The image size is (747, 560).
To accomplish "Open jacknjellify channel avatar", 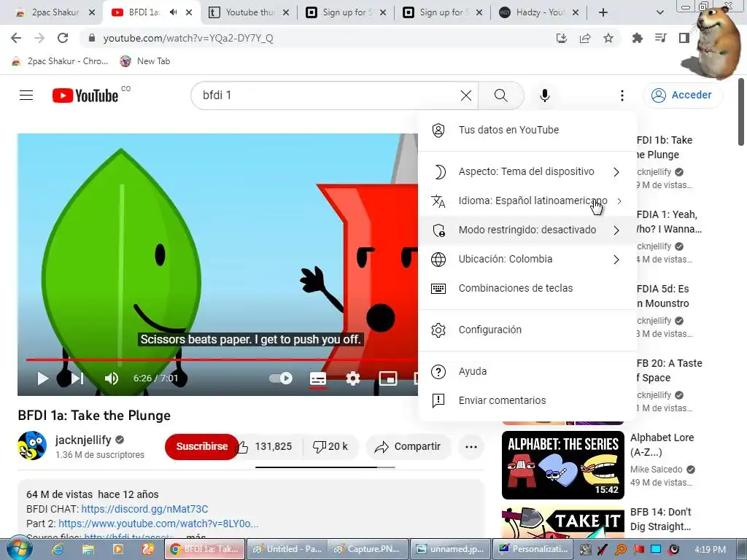I will (32, 446).
